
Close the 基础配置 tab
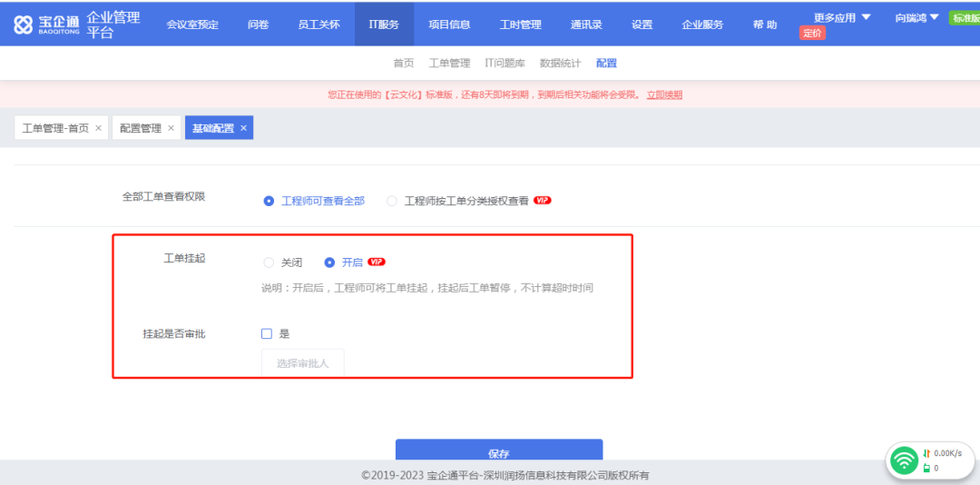pos(243,128)
